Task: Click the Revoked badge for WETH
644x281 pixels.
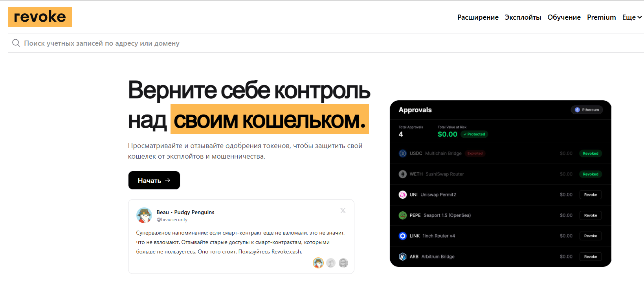Action: click(591, 174)
